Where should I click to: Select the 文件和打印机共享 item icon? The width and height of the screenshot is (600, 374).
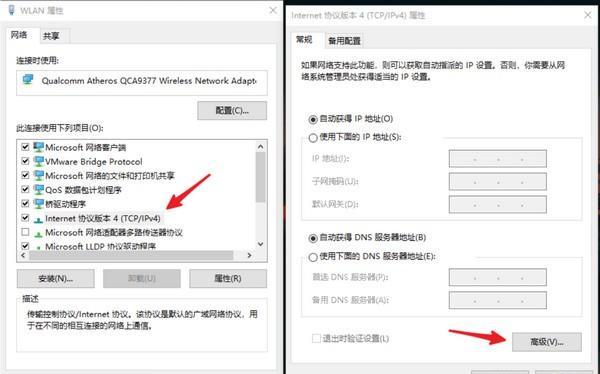tap(38, 175)
